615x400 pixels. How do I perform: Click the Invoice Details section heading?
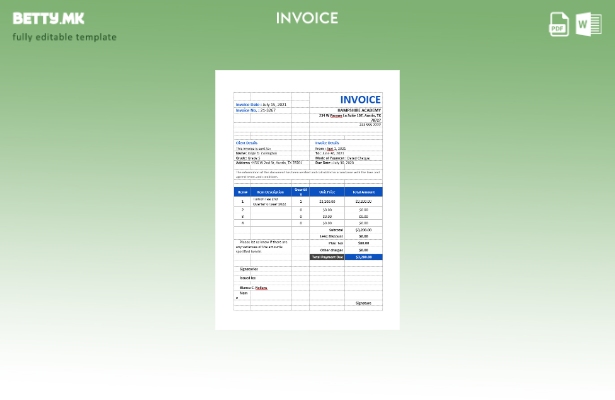(327, 142)
